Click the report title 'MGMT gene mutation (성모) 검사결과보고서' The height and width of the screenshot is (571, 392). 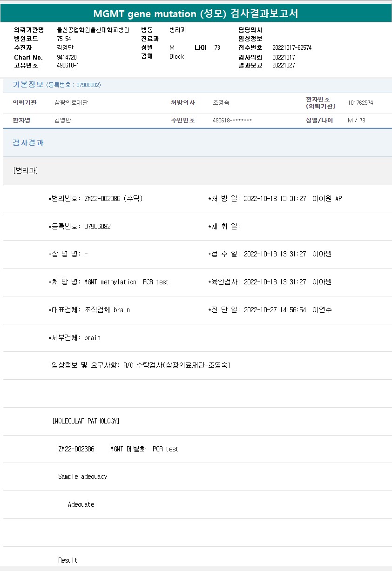pos(196,13)
